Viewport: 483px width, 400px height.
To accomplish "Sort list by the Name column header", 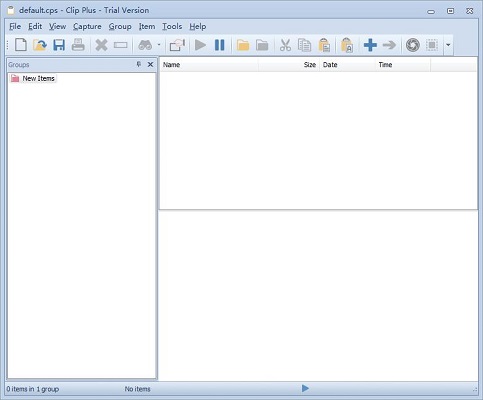I will tap(209, 65).
